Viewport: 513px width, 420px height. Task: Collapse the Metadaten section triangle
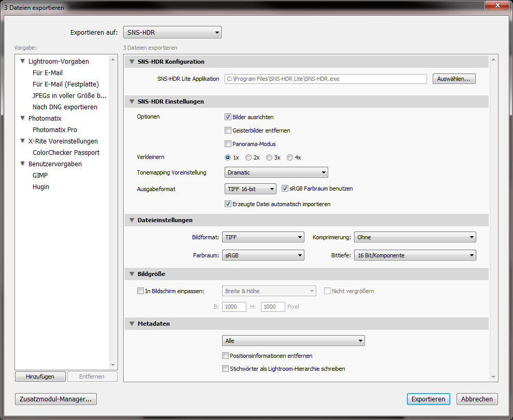(x=131, y=324)
